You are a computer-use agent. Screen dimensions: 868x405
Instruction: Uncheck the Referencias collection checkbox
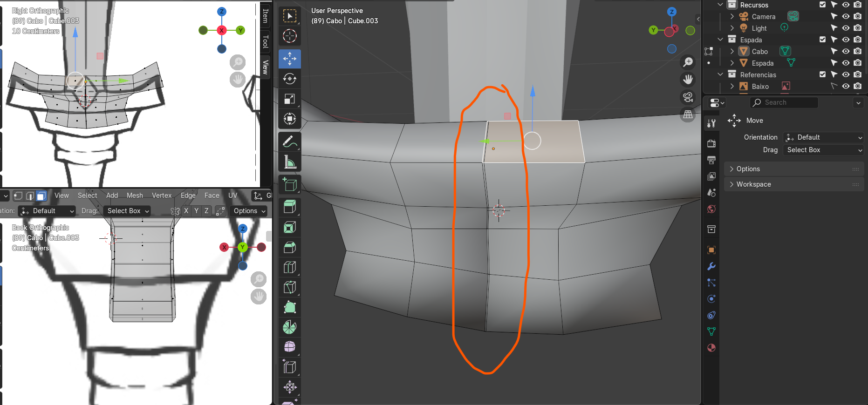click(x=822, y=74)
